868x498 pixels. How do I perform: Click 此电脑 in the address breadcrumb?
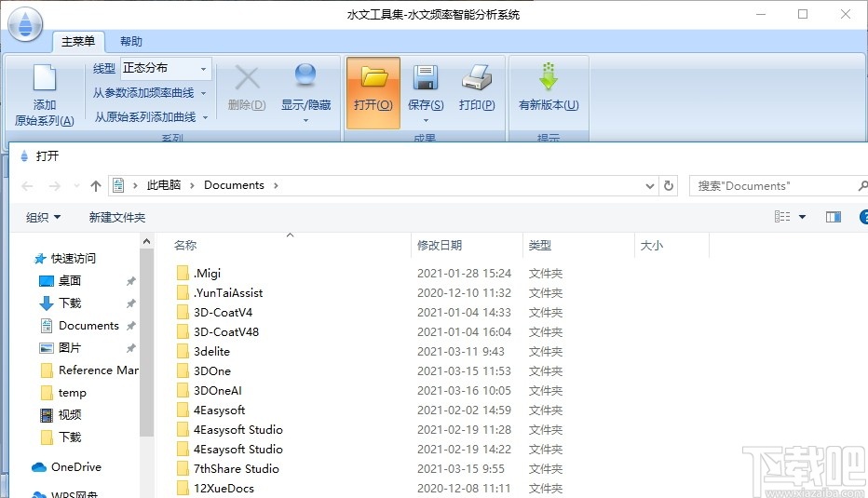click(164, 185)
